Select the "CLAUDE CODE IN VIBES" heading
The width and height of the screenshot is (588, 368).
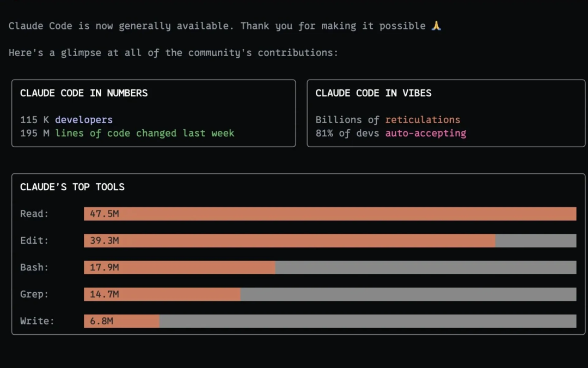[x=373, y=93]
